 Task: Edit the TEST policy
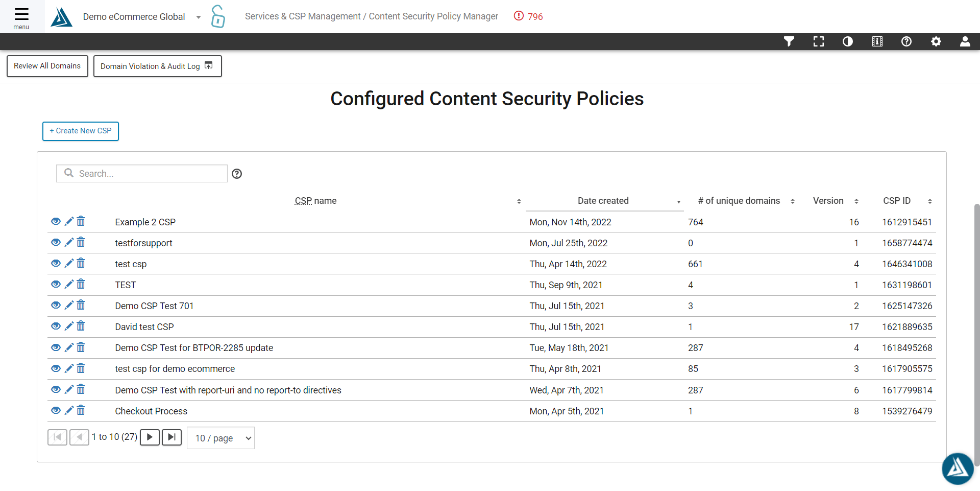click(x=69, y=284)
